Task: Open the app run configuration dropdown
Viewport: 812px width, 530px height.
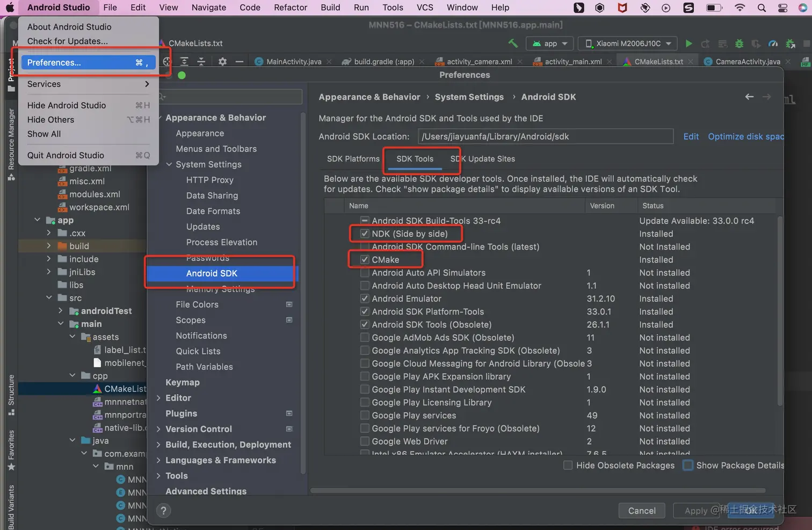Action: (550, 43)
